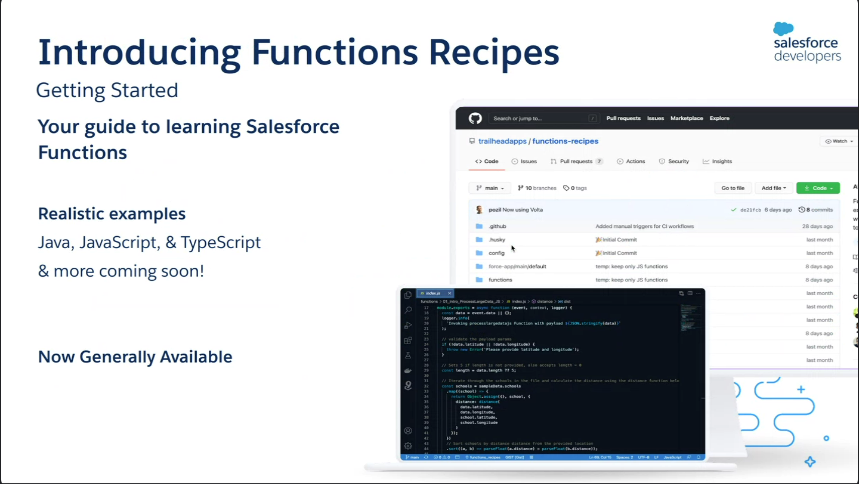Select the repository Pull requests tab
This screenshot has height=484, width=859.
(576, 161)
